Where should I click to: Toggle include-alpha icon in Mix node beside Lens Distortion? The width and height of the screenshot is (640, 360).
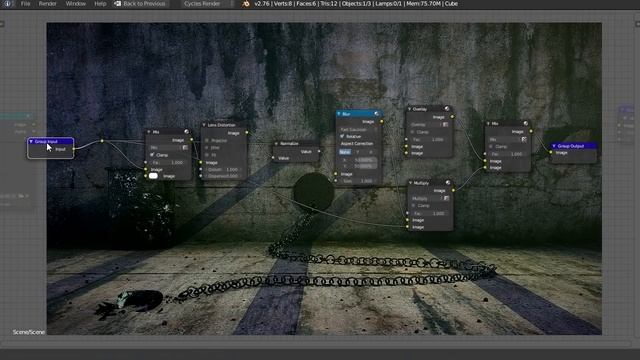tap(185, 147)
